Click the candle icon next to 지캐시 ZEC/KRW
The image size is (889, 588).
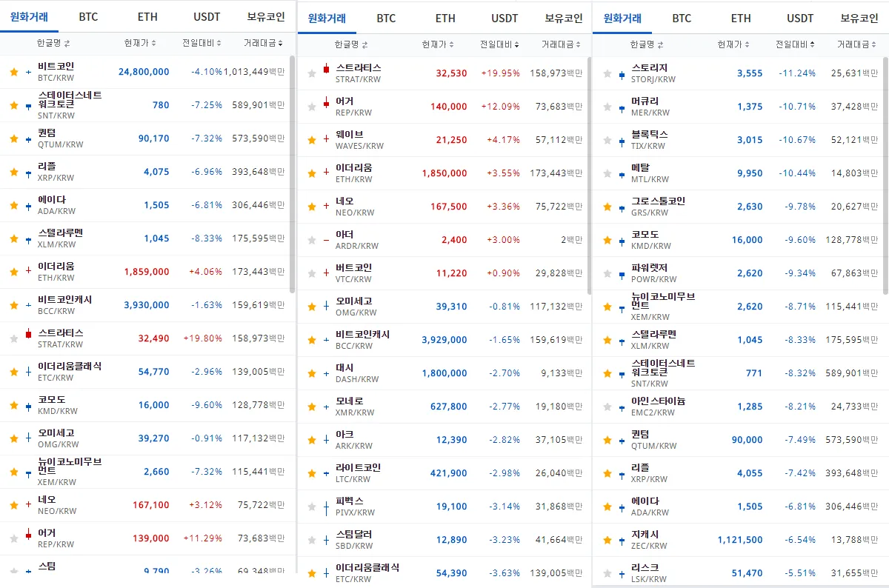(622, 540)
